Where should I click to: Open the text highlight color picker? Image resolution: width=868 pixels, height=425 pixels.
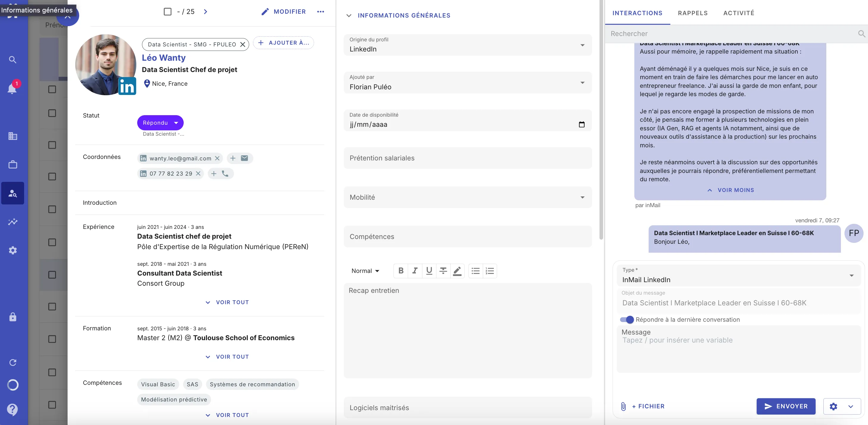pyautogui.click(x=457, y=271)
